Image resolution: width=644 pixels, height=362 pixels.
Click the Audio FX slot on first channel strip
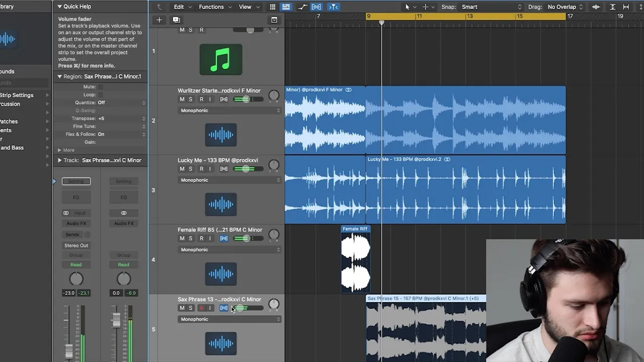(76, 223)
